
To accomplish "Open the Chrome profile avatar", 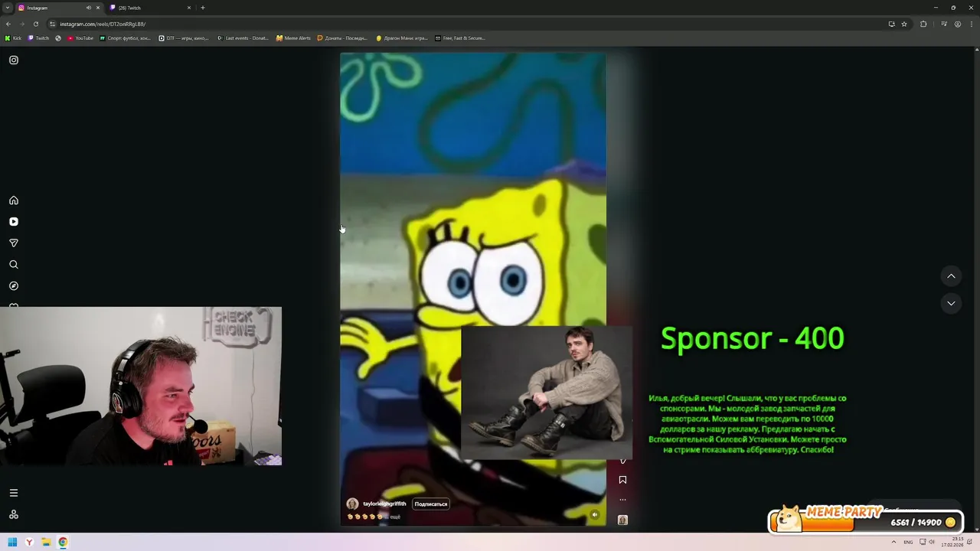I will 957,24.
